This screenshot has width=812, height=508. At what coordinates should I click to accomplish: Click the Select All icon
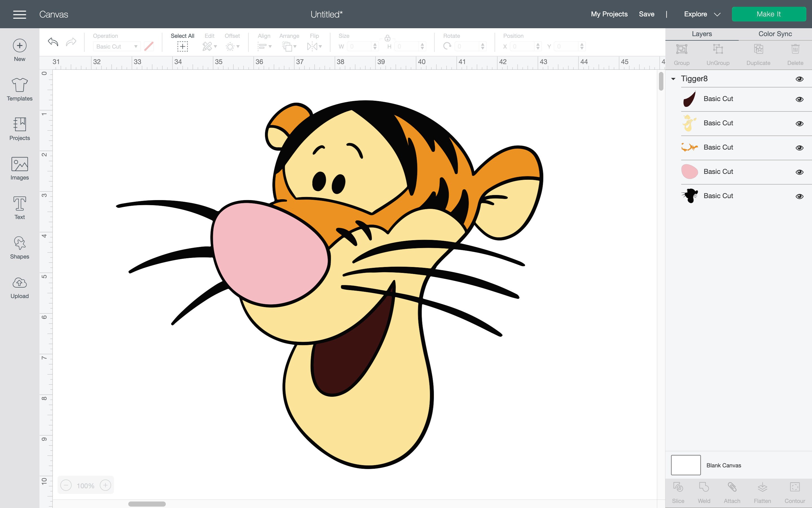point(182,46)
